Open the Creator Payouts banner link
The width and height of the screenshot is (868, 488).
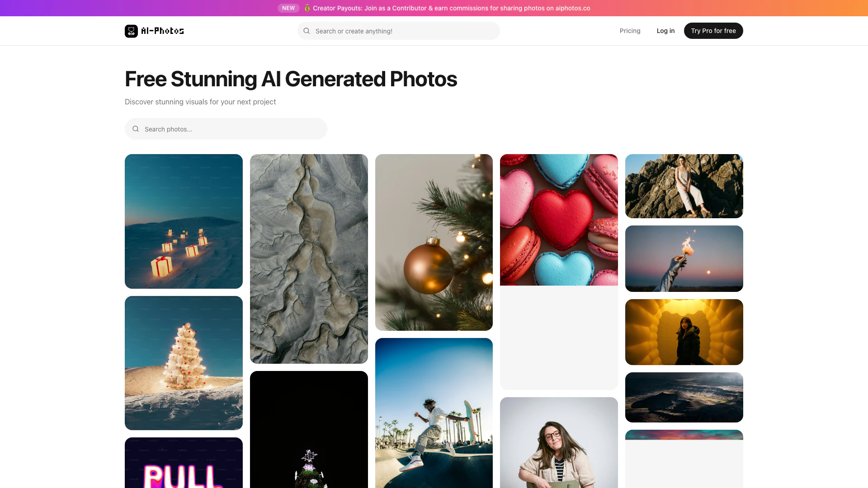[451, 8]
